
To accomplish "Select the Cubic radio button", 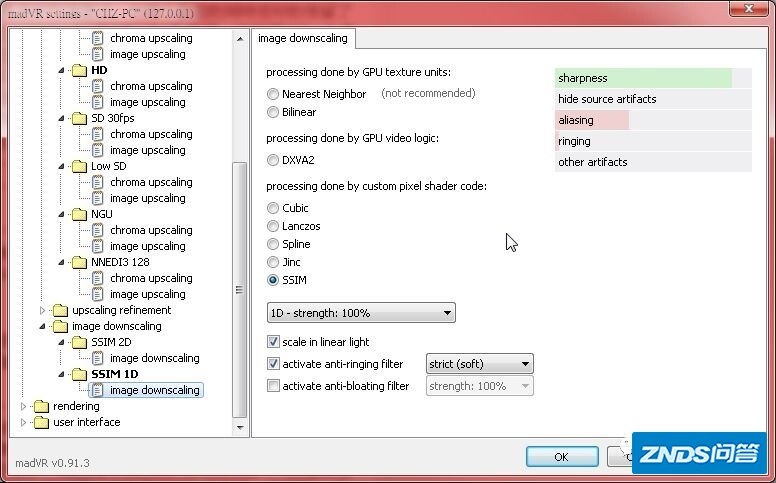I will pos(273,208).
